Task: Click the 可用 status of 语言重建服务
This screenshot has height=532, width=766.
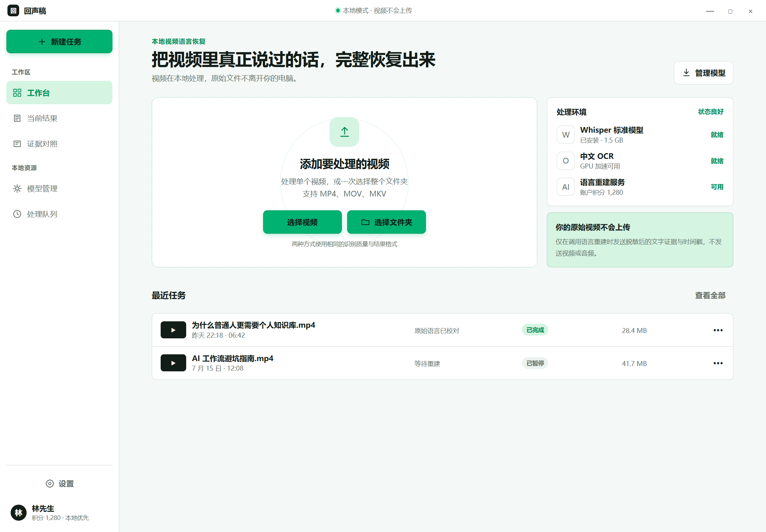Action: tap(717, 187)
